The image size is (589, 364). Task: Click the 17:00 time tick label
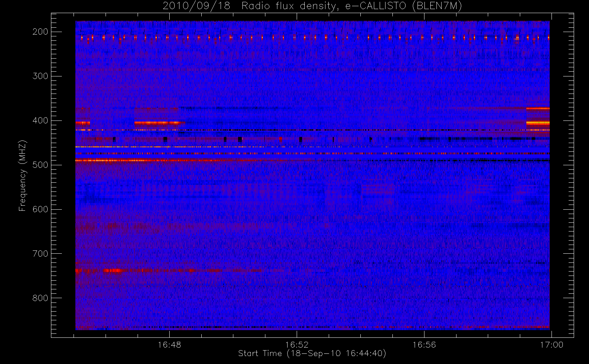click(552, 345)
